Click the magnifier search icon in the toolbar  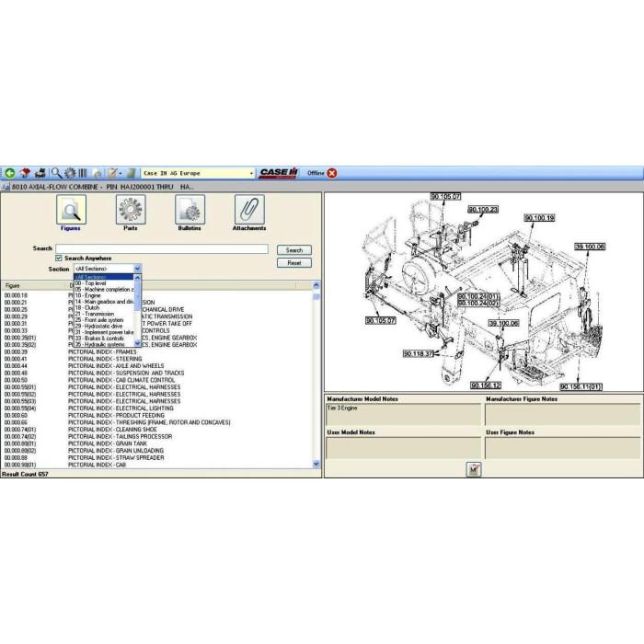[x=57, y=173]
